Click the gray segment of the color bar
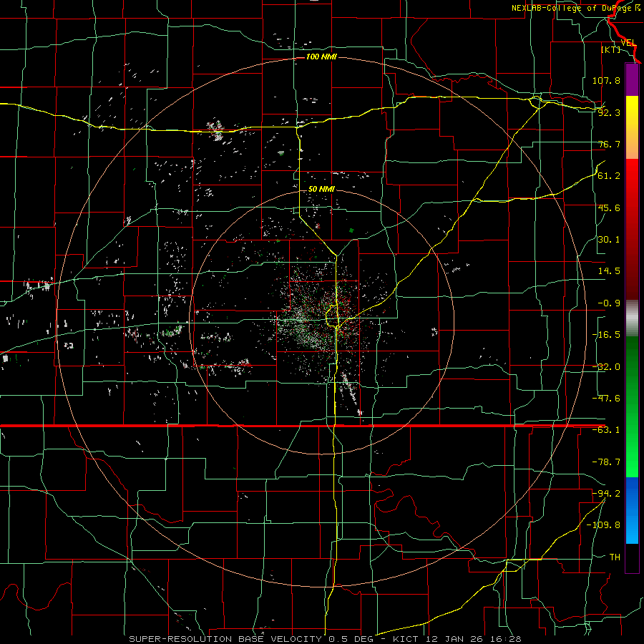644x644 pixels. pos(632,318)
